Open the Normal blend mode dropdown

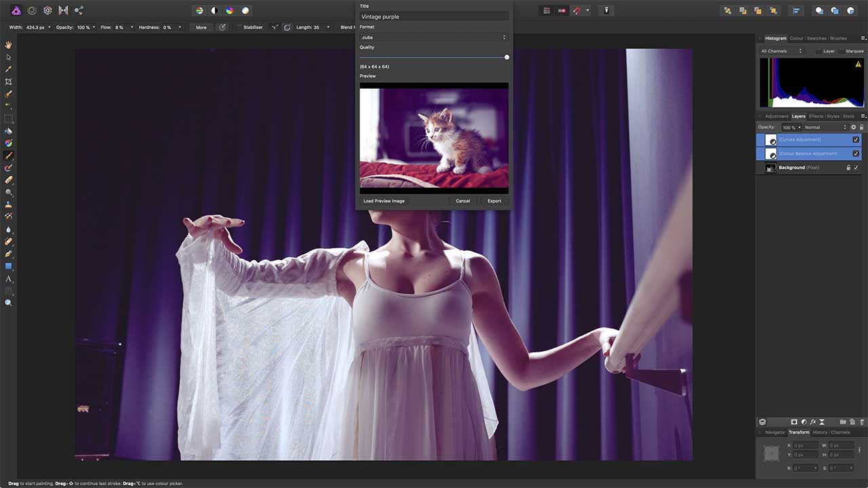825,127
